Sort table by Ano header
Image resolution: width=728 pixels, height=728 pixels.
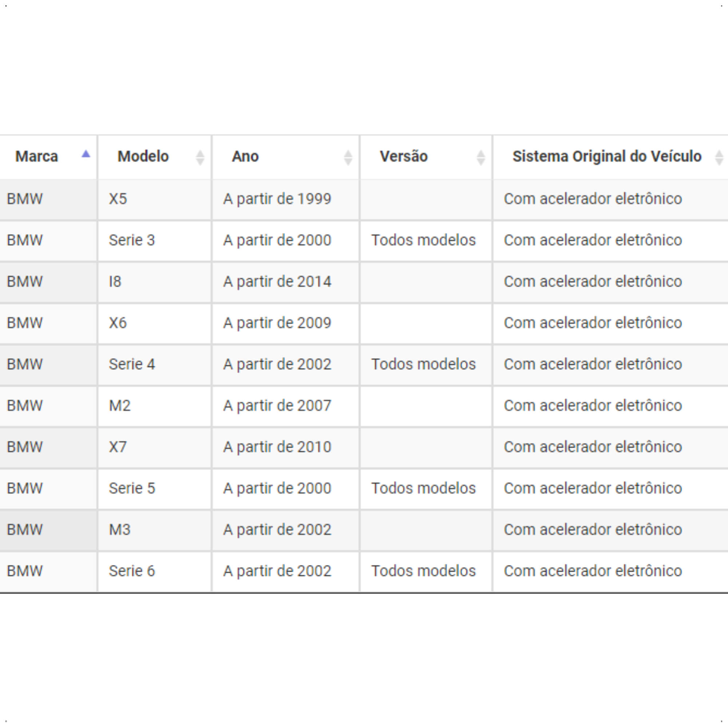point(286,157)
